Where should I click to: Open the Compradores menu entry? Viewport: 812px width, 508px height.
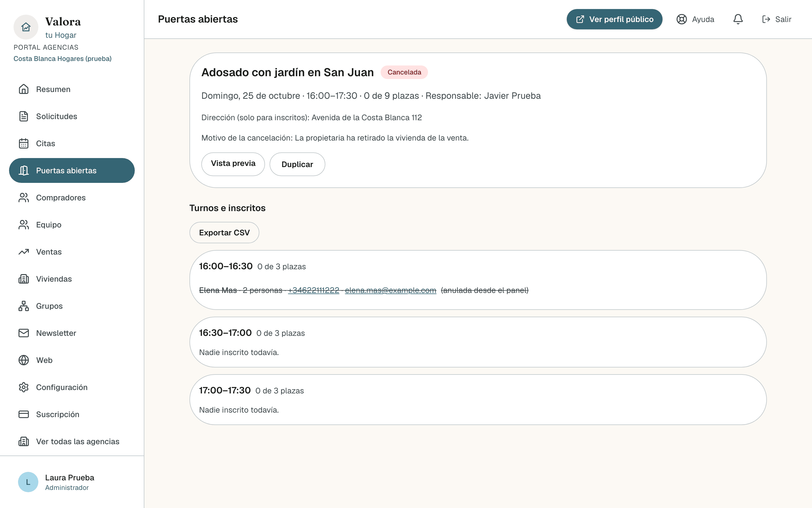click(72, 198)
